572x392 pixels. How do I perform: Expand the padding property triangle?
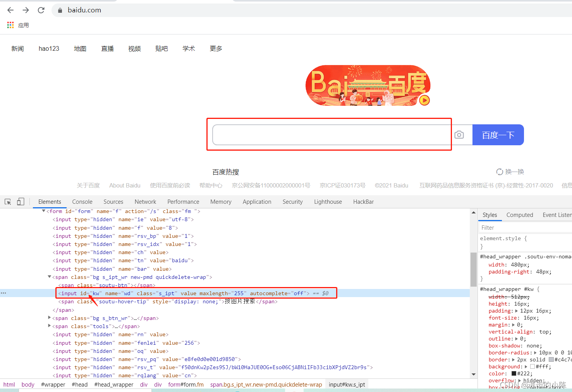(x=516, y=311)
